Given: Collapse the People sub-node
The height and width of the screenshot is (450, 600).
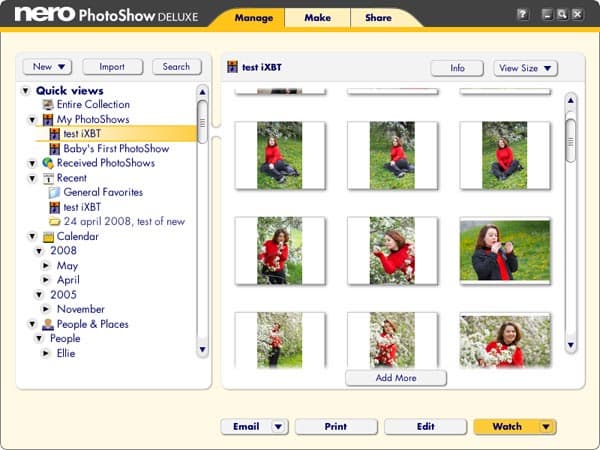Looking at the screenshot, I should coord(39,339).
